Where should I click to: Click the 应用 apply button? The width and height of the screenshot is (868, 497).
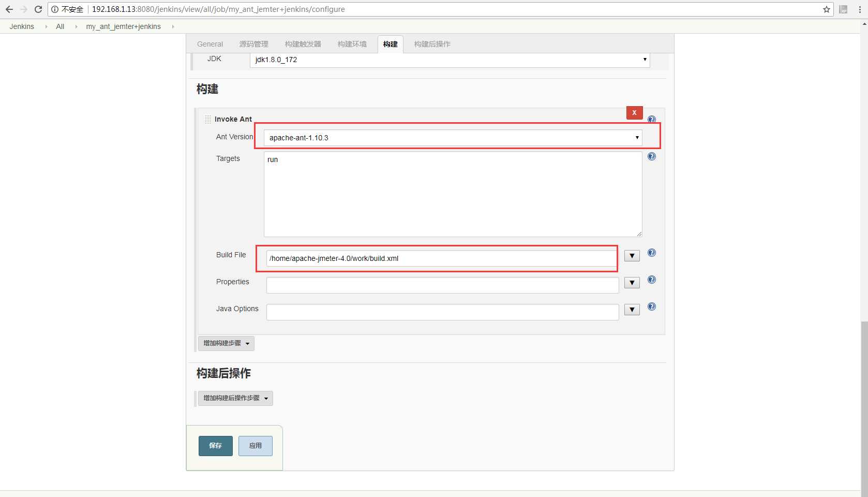(x=256, y=446)
